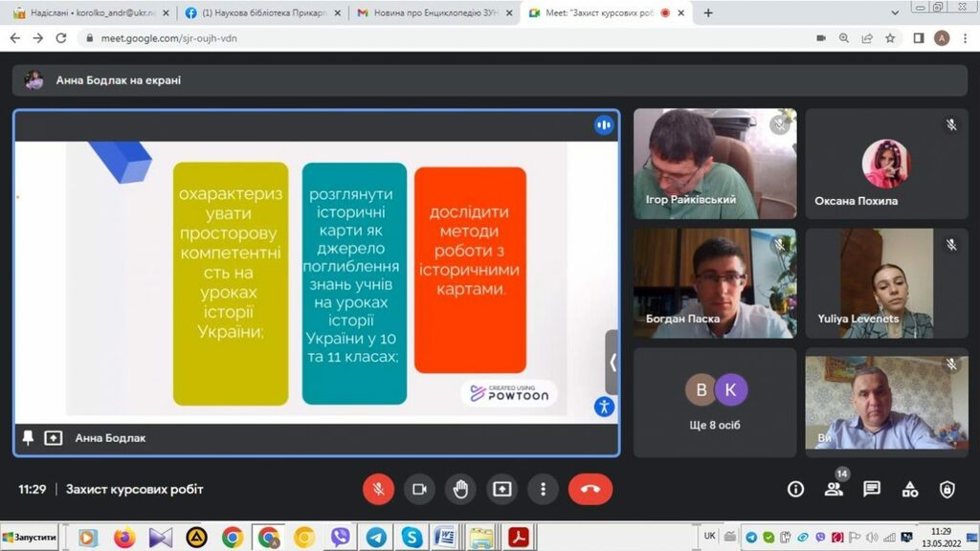The image size is (980, 551).
Task: Leave the call with red hang-up button
Action: (x=590, y=489)
